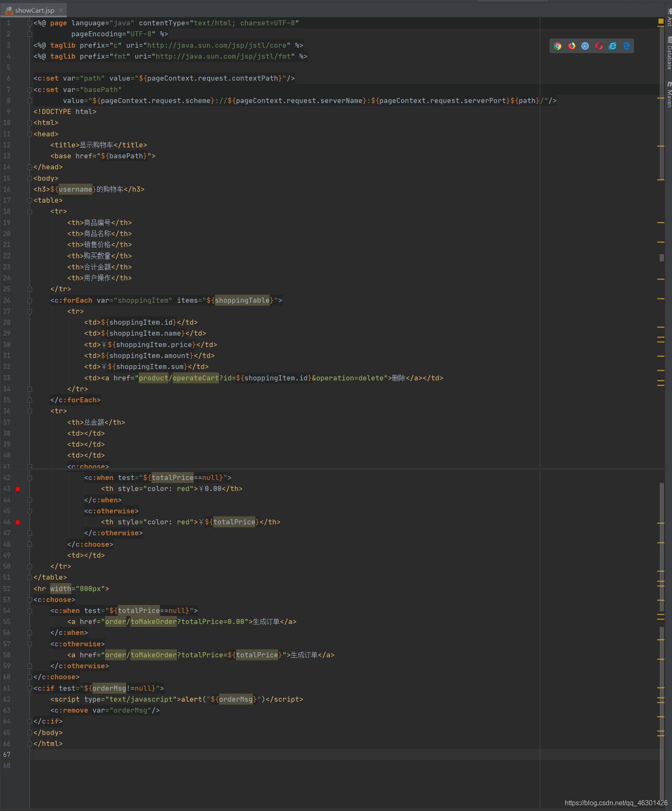Screen dimensions: 672x811
Task: Open the Ant tool window
Action: 669,17
